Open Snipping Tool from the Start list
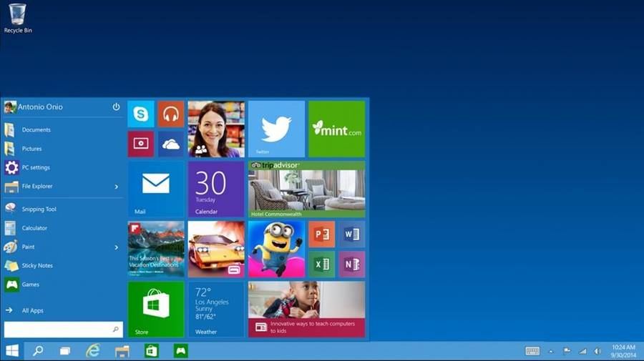This screenshot has height=361, width=644. click(x=39, y=209)
